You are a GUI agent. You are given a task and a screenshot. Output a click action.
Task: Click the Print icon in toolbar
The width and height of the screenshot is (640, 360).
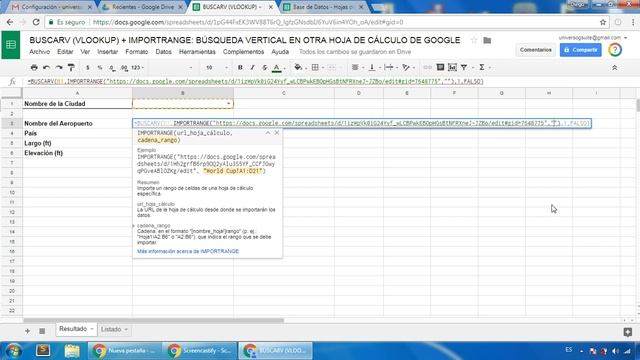(34, 67)
